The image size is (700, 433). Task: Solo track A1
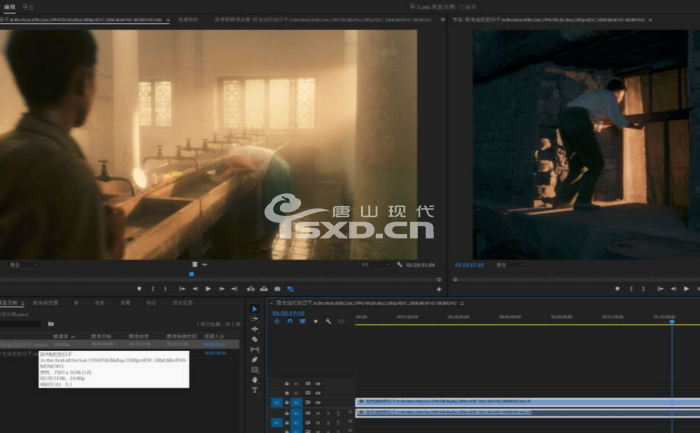pyautogui.click(x=328, y=413)
